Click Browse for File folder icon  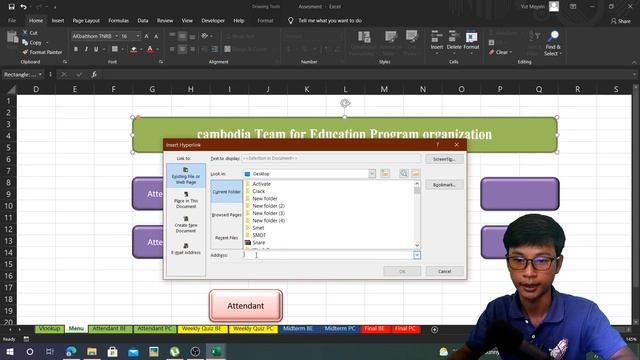pos(416,173)
